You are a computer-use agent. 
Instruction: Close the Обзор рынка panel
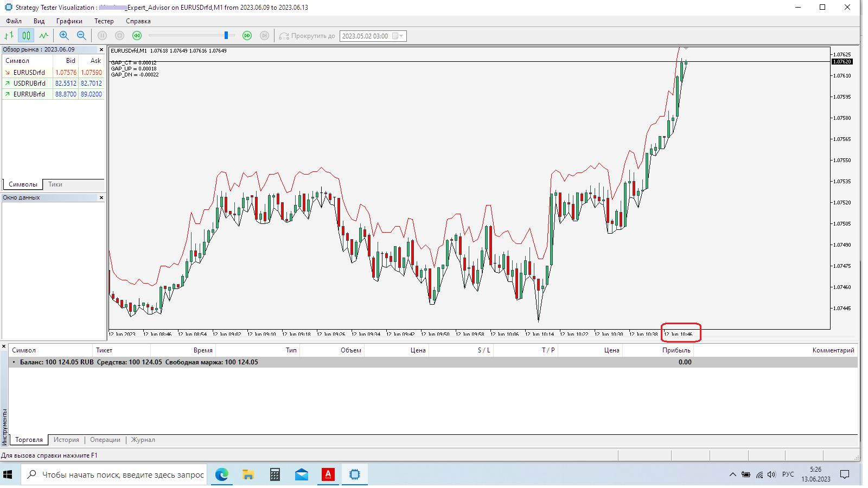click(101, 50)
